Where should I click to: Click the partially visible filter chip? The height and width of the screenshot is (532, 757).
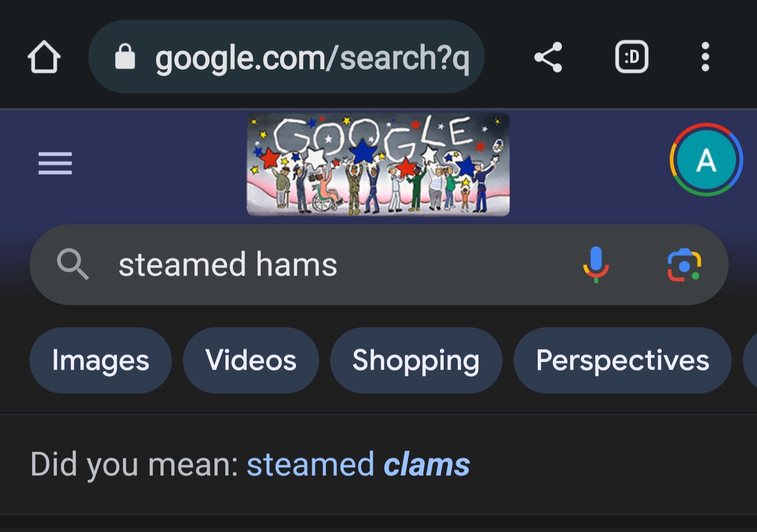[x=750, y=361]
